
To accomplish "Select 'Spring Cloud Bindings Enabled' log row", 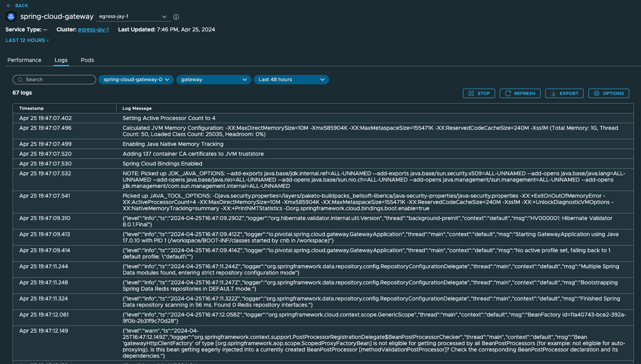I will click(323, 164).
